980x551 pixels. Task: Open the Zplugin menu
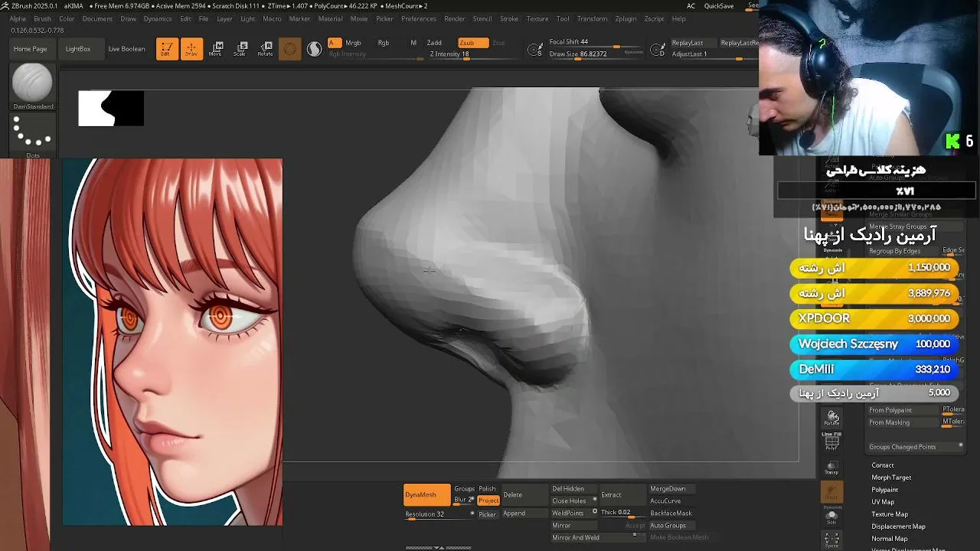626,18
